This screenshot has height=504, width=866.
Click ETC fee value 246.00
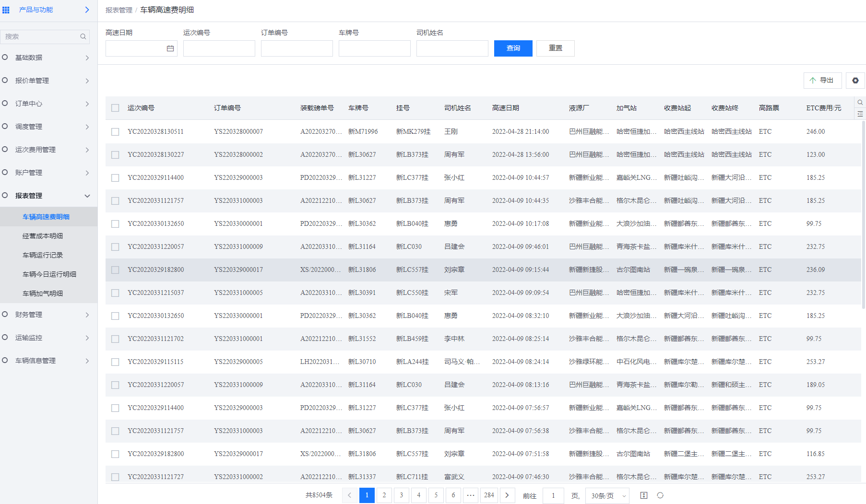[x=816, y=131]
